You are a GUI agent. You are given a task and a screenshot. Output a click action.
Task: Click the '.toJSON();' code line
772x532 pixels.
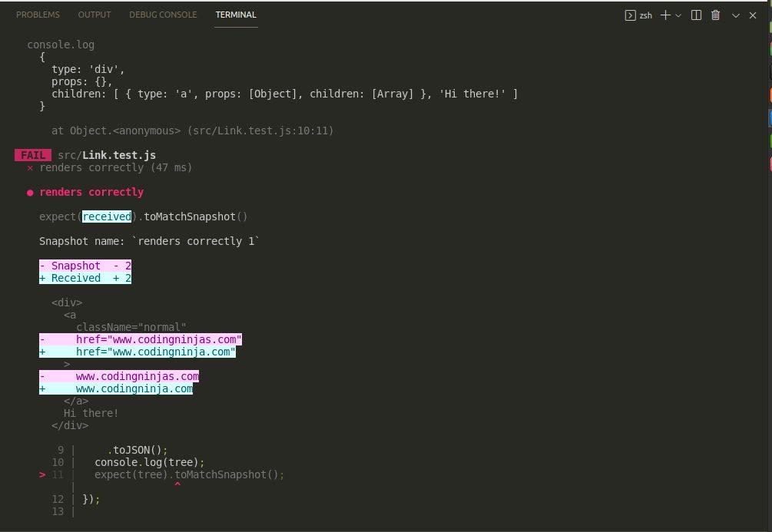[138, 451]
